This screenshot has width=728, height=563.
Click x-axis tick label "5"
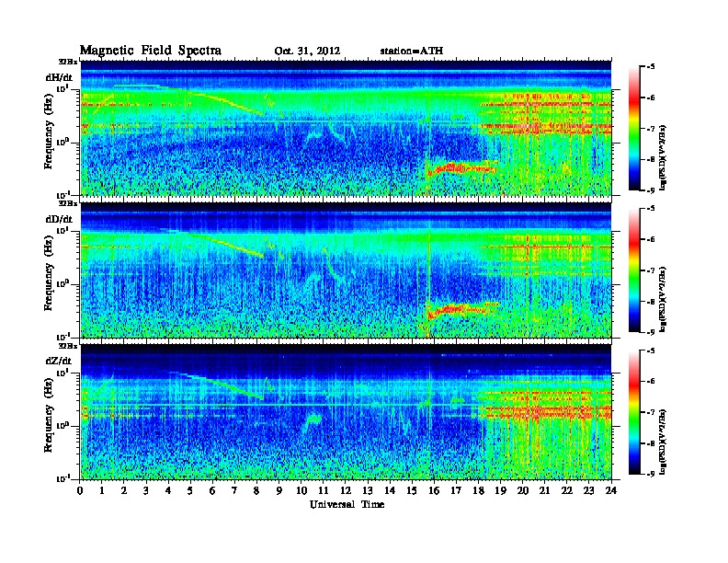pos(190,490)
